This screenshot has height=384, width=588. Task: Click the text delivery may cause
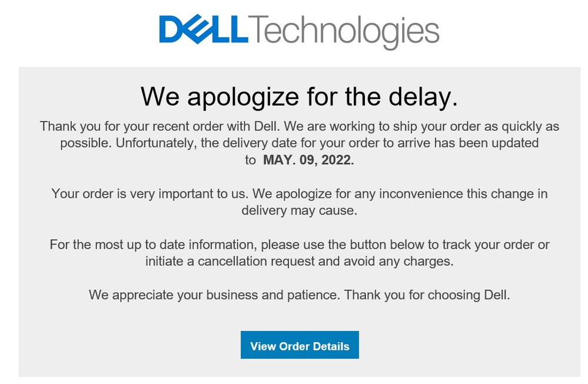pos(299,210)
